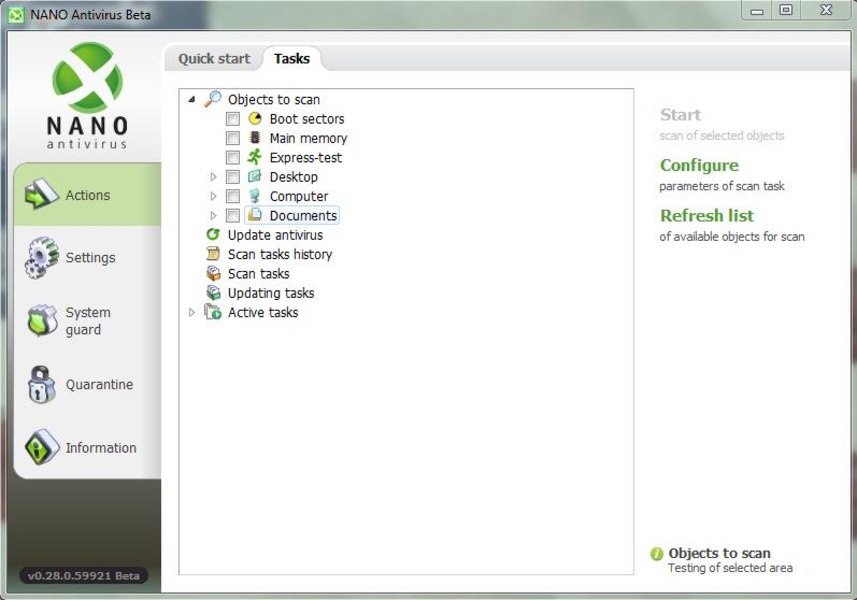
Task: Click the Main memory chip icon
Action: 255,138
